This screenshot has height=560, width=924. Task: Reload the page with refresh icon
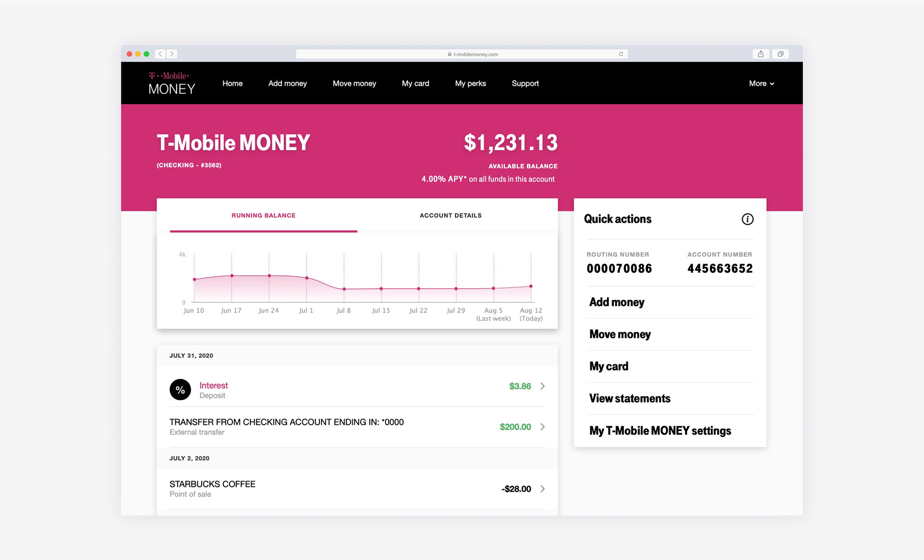click(x=621, y=54)
